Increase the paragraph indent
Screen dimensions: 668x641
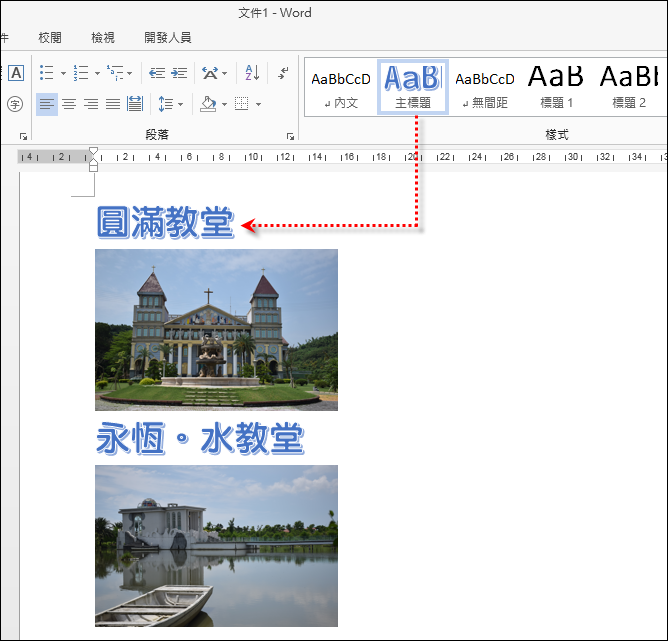(x=179, y=73)
